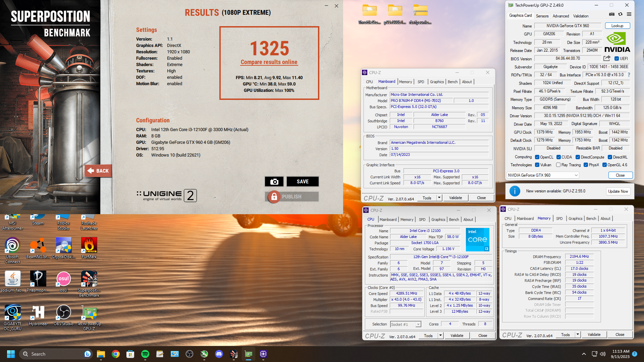Expand Tools dropdown arrow in CPU-Z CPU window
The image size is (644, 362).
click(440, 336)
